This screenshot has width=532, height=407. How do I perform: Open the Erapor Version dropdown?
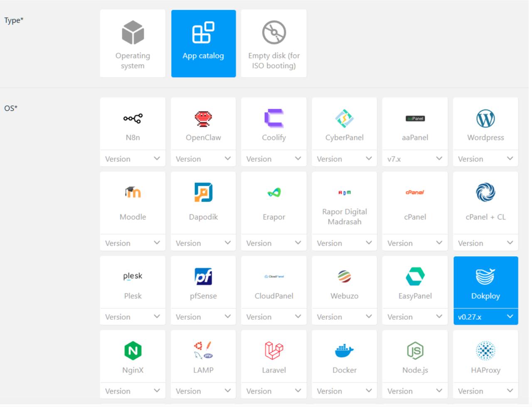point(274,243)
